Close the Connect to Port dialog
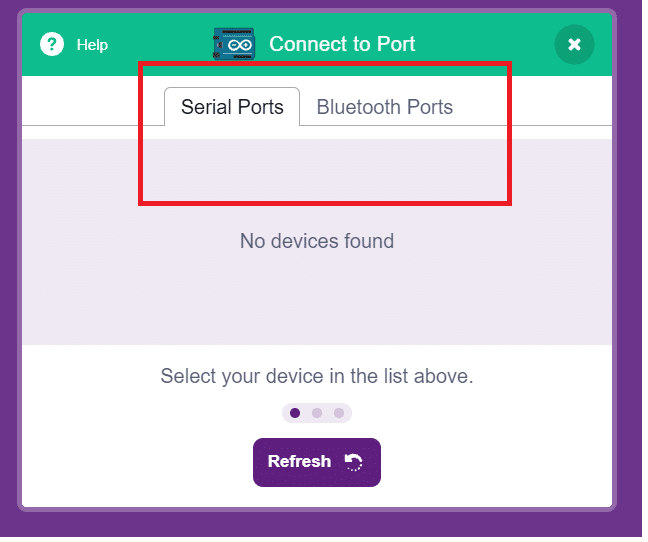The image size is (648, 542). tap(574, 44)
